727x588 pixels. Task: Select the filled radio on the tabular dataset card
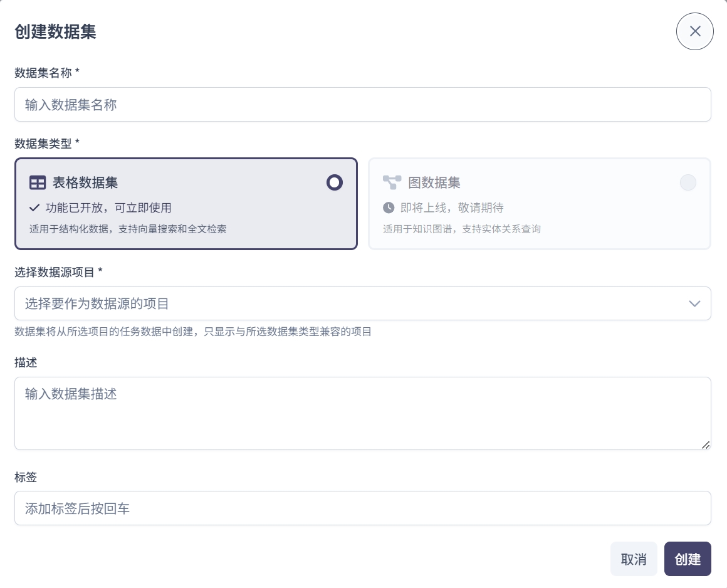point(334,182)
